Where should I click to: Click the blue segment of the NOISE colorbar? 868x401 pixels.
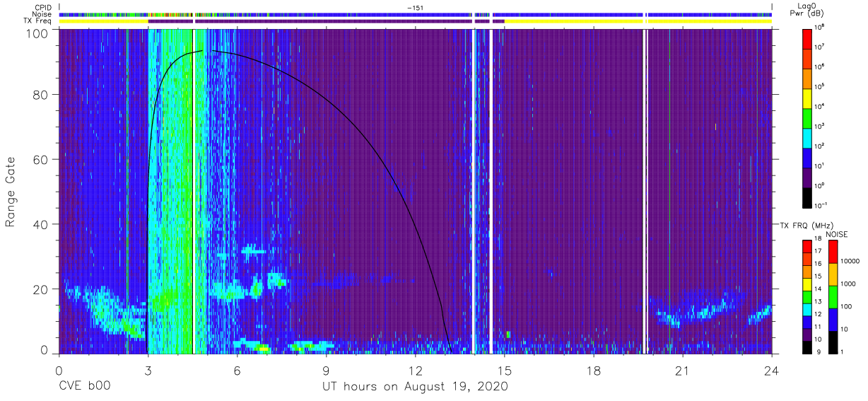click(833, 320)
